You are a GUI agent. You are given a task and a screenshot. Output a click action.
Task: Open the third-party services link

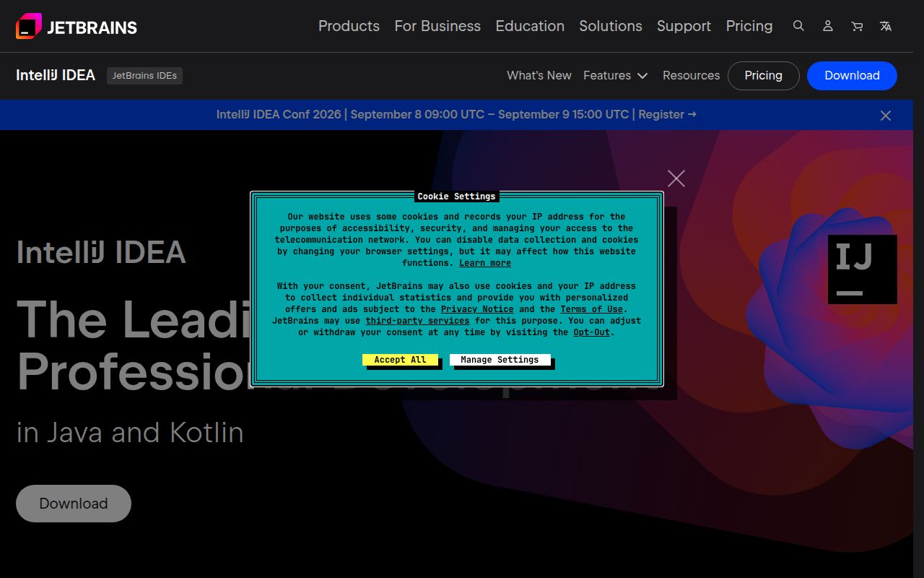coord(417,321)
